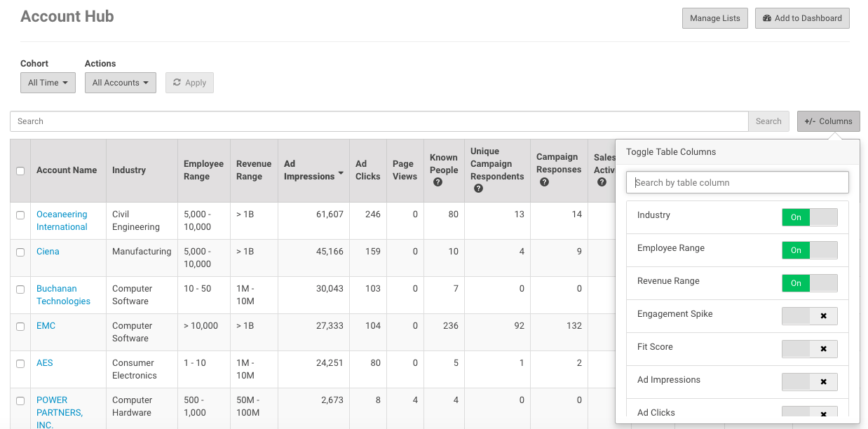This screenshot has height=429, width=868.
Task: Check the POWER PARTNERS, INC. row checkbox
Action: (x=20, y=401)
